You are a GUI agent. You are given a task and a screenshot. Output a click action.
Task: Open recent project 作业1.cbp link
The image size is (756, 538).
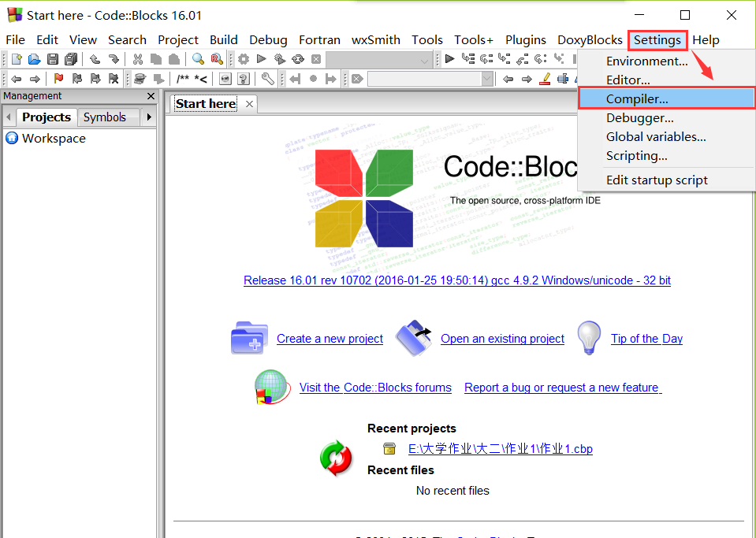(x=501, y=449)
